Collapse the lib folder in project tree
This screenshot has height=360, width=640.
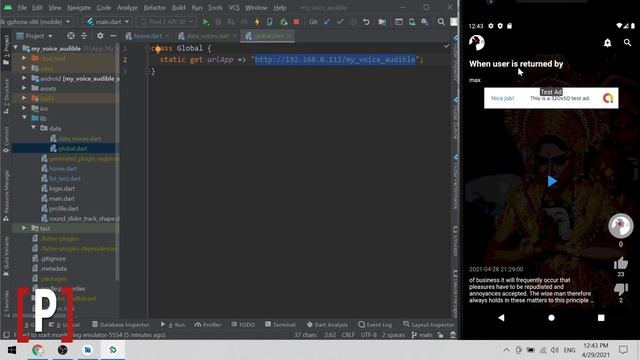(24, 118)
